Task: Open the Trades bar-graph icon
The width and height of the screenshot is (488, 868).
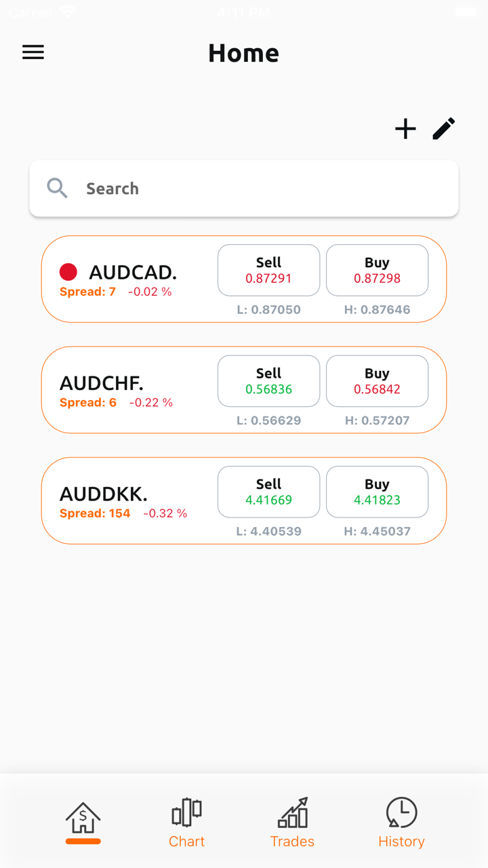Action: (292, 812)
